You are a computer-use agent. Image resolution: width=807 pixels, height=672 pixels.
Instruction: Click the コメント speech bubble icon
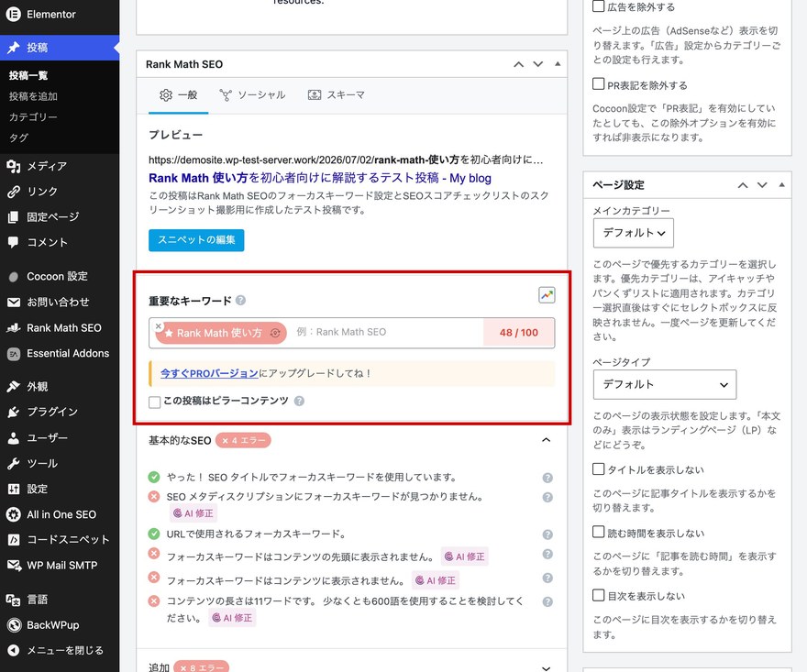[x=14, y=242]
